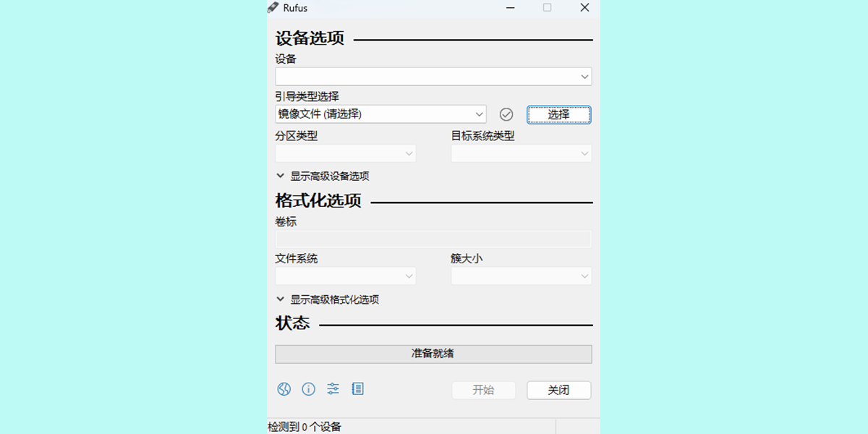The width and height of the screenshot is (868, 434).
Task: Click the 检测到 0 个设备 status text
Action: pos(305,427)
